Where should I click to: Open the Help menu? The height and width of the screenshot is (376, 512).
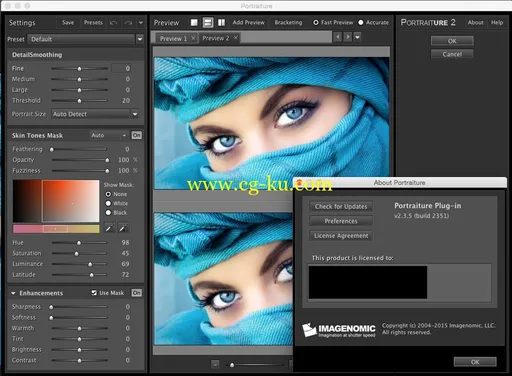(497, 23)
